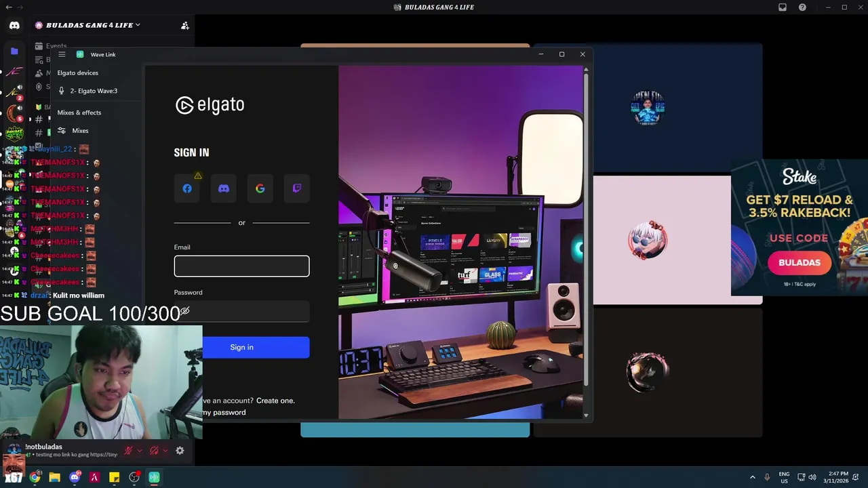Click the system tray microphone icon

767,477
